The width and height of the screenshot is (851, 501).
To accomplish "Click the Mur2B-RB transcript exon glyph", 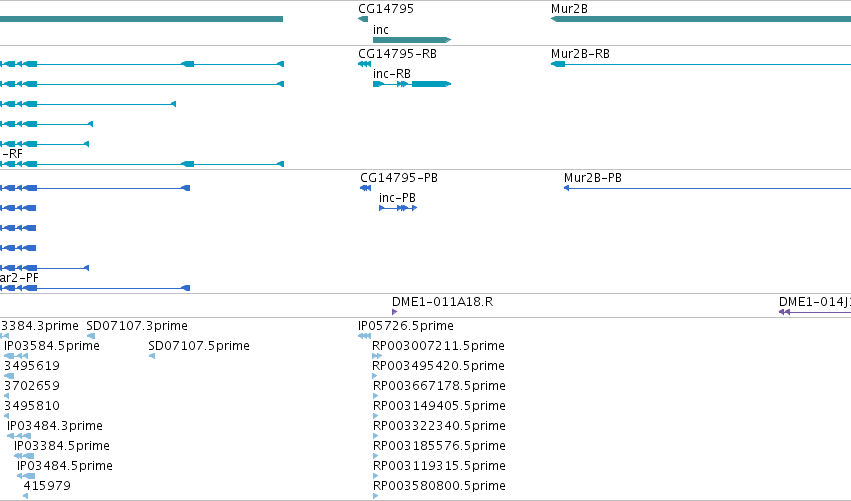I will 558,64.
